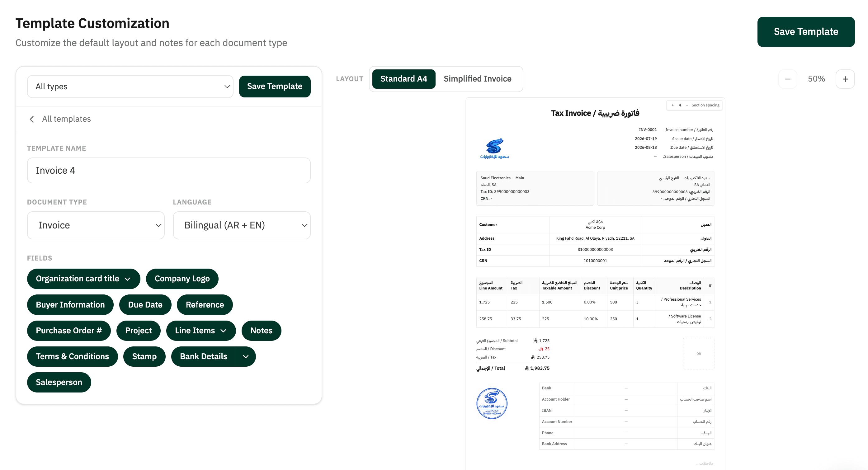Click the 50% zoom level value

816,79
